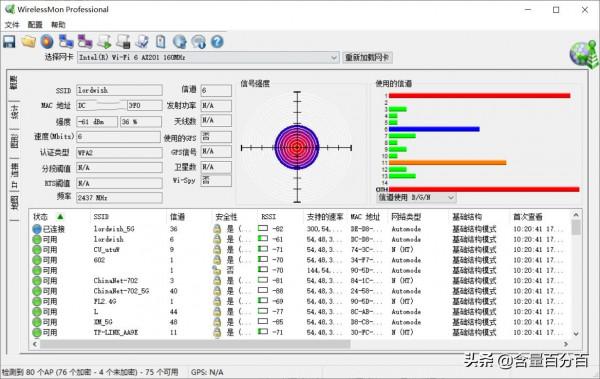Click the right arrow of the horizontal scrollbar

[566, 344]
